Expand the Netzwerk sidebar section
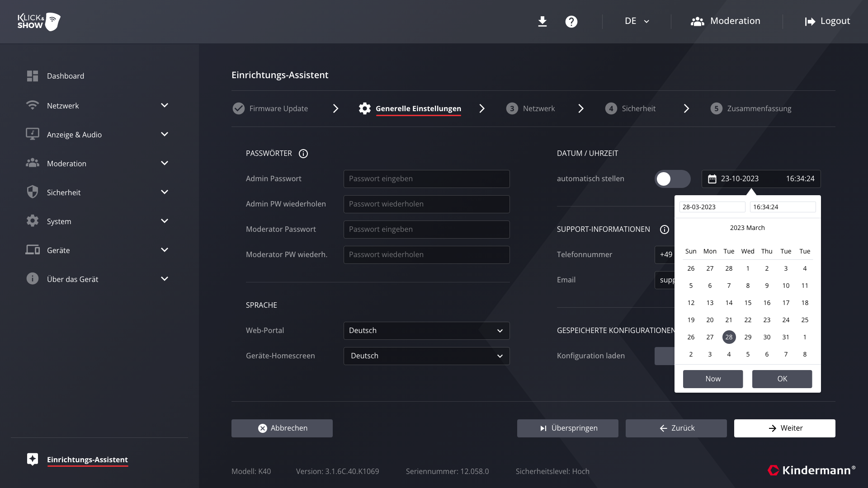Screen dimensions: 868x488 (x=165, y=105)
